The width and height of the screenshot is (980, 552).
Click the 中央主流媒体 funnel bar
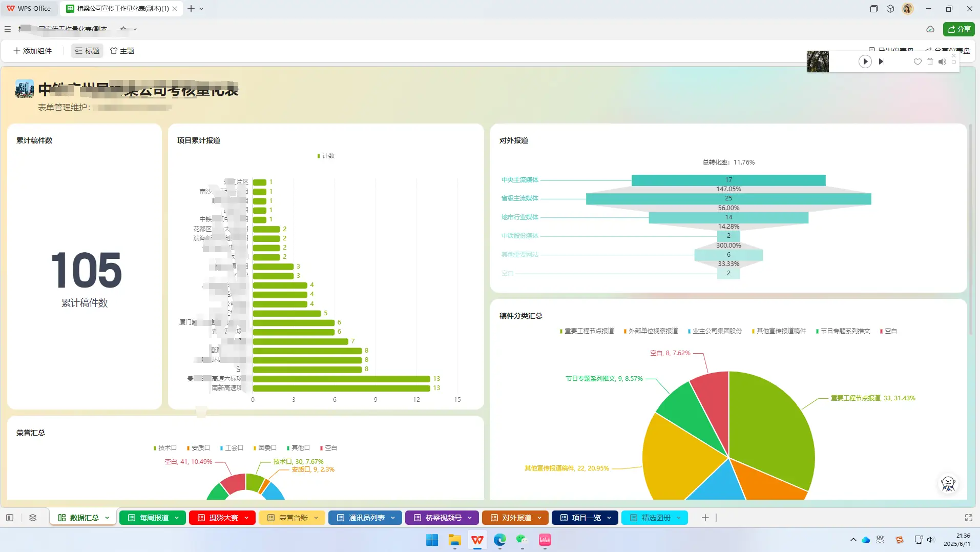tap(728, 180)
